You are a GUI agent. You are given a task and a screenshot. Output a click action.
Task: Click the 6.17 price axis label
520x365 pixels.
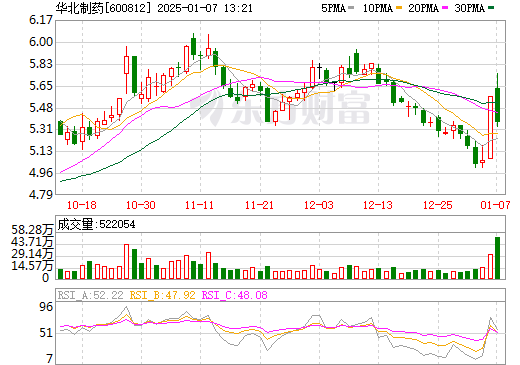tap(41, 20)
